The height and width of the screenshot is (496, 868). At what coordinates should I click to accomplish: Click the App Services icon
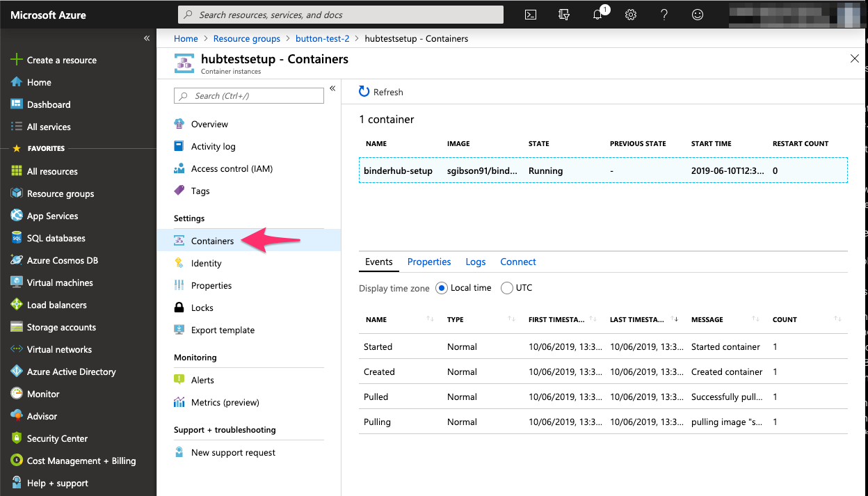(17, 216)
